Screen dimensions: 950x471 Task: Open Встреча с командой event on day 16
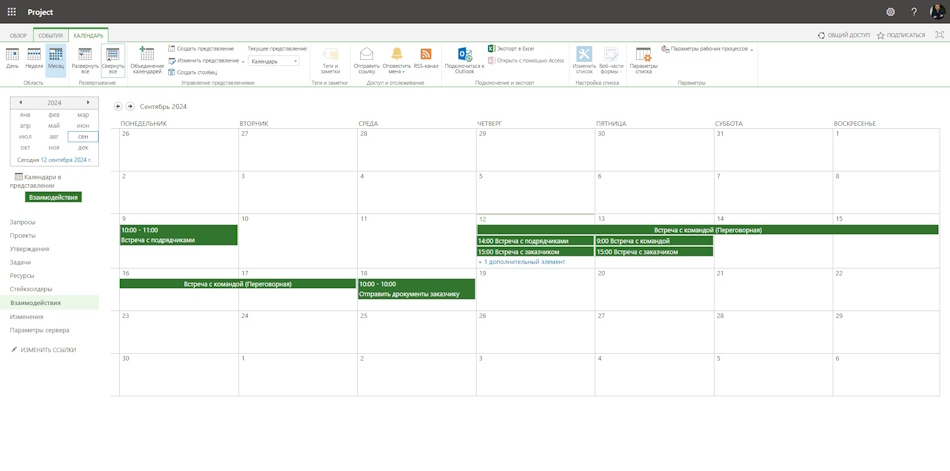click(x=238, y=284)
